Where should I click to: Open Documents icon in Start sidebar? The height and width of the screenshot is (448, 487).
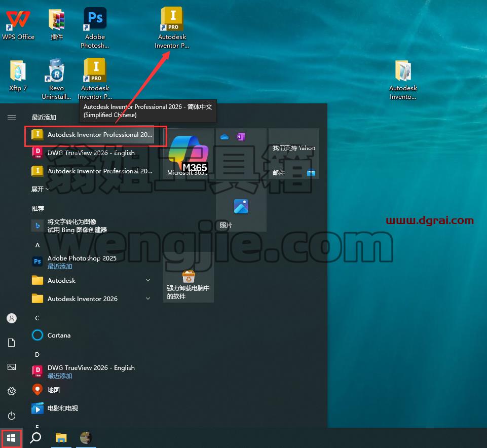pos(12,343)
